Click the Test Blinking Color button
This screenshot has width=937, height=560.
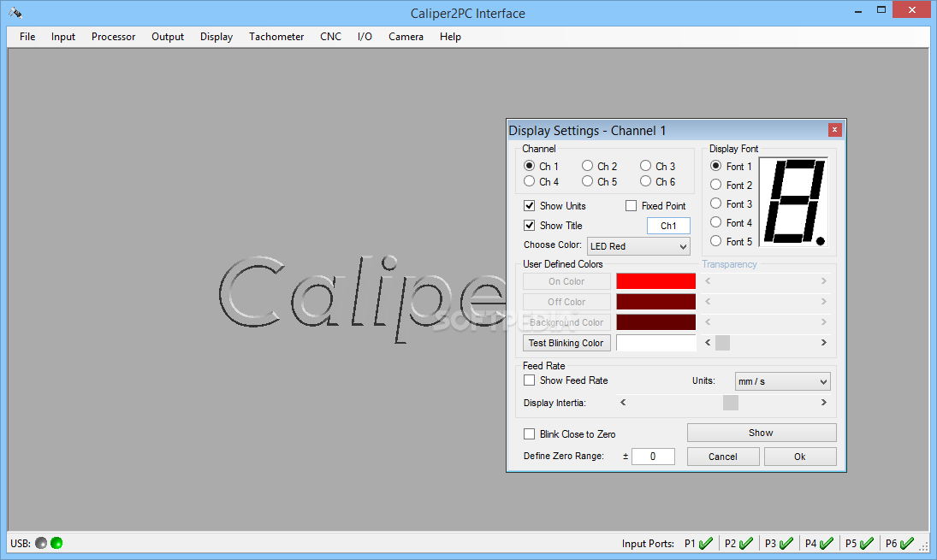click(566, 343)
